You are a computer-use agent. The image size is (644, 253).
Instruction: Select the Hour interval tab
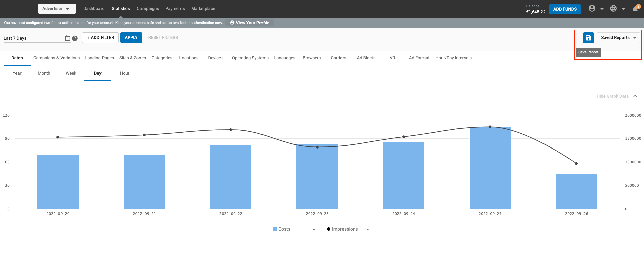tap(124, 73)
